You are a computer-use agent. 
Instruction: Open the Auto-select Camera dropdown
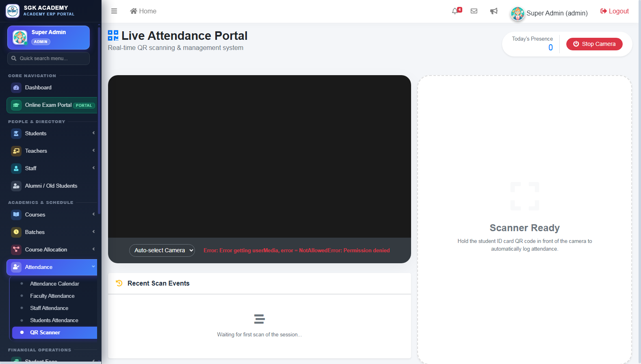pyautogui.click(x=162, y=250)
